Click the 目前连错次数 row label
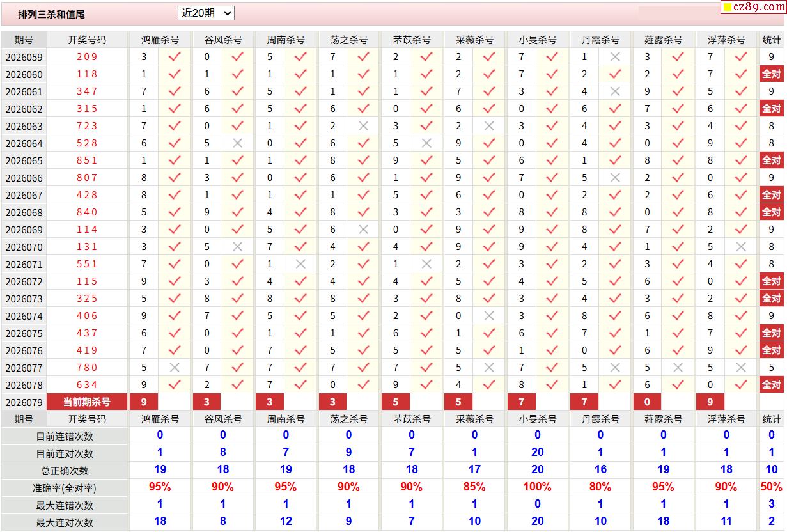The image size is (787, 532). 65,437
